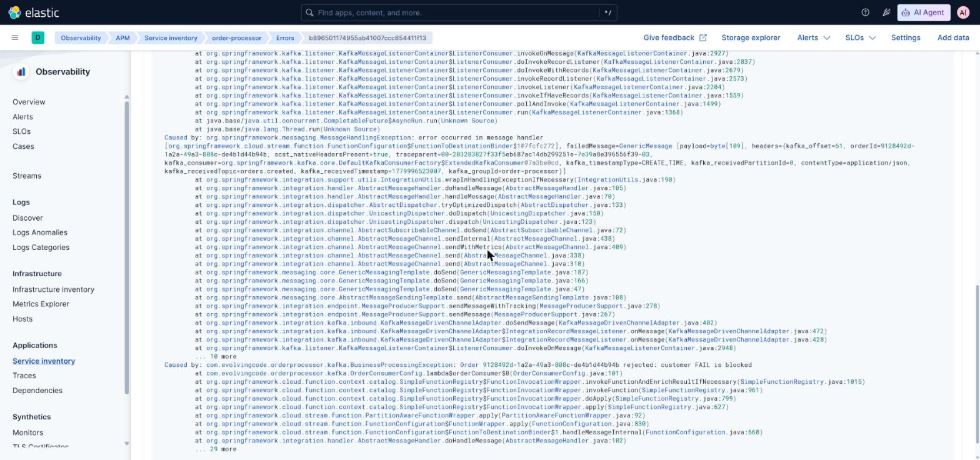Open the help menu icon
This screenshot has height=460, width=980.
tap(866, 12)
